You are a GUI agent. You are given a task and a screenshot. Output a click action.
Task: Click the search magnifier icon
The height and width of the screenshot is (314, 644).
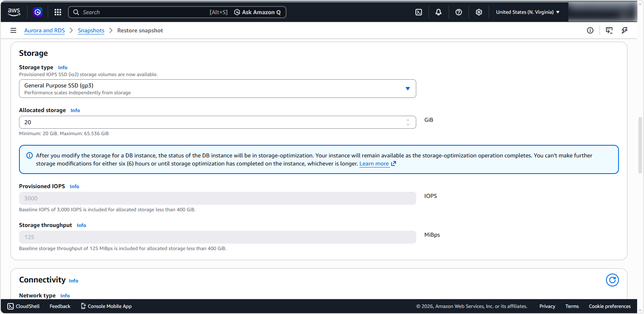(x=76, y=12)
